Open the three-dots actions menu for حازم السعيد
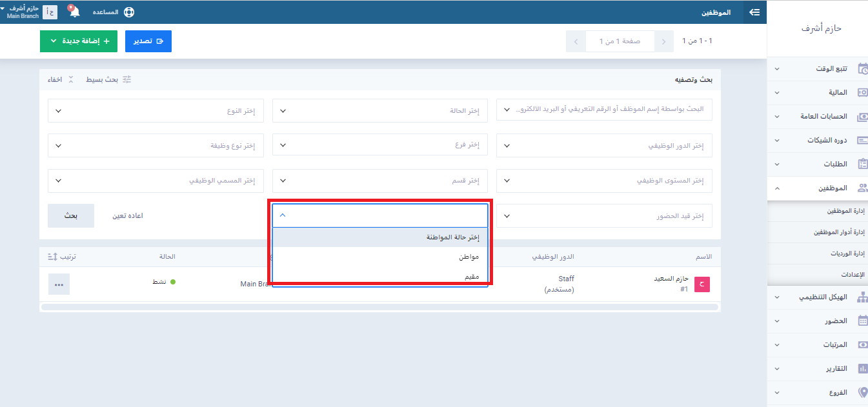The height and width of the screenshot is (407, 868). [59, 284]
